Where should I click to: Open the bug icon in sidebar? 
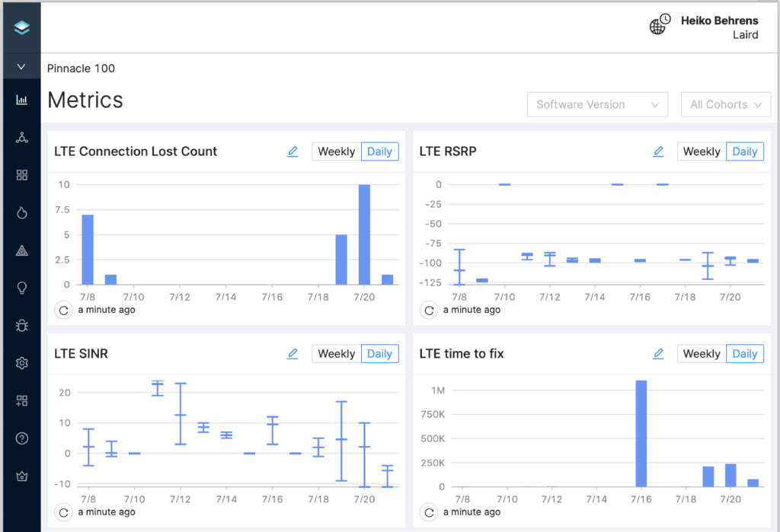pos(21,326)
